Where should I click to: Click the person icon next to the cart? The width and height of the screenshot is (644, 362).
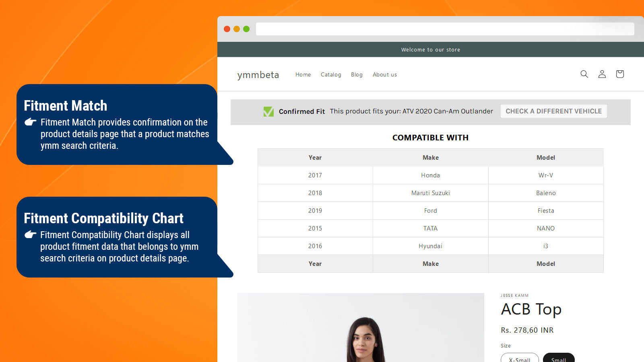click(x=602, y=74)
